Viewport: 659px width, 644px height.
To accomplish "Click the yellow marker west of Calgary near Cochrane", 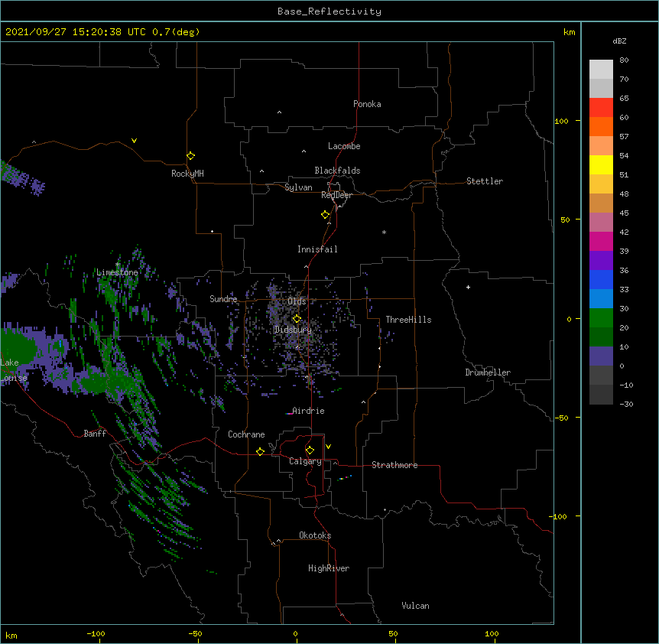I will [x=260, y=451].
